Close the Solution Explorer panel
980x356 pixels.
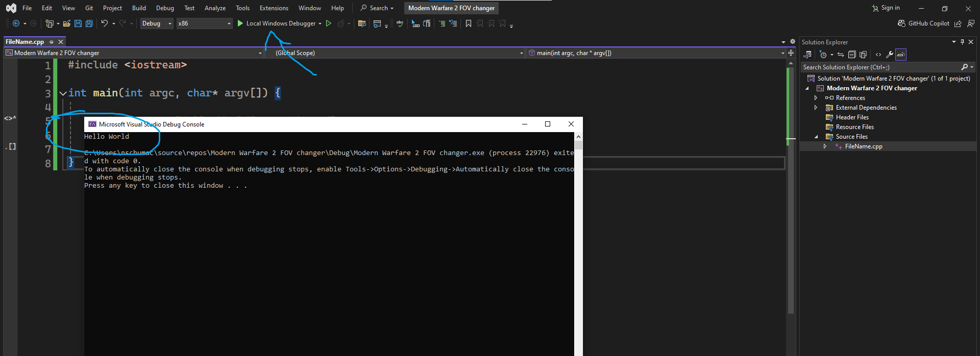point(971,42)
